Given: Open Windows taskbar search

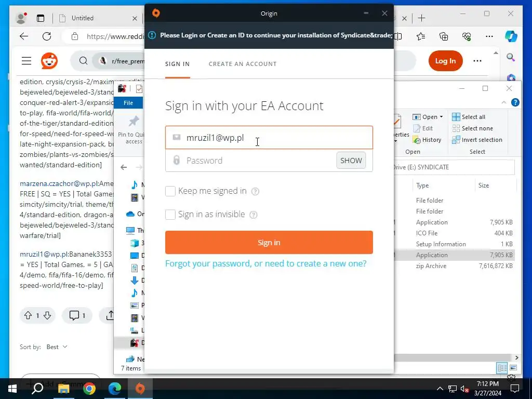Looking at the screenshot, I should coord(37,388).
